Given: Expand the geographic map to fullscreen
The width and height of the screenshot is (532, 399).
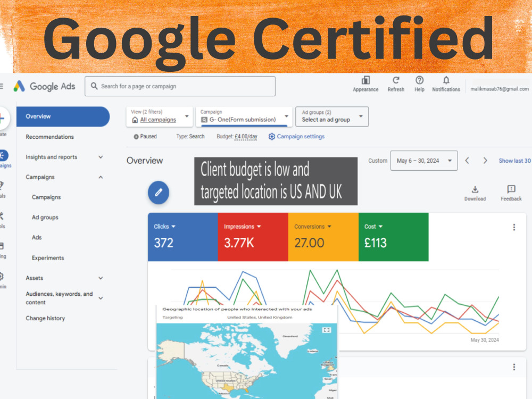Looking at the screenshot, I should [327, 330].
